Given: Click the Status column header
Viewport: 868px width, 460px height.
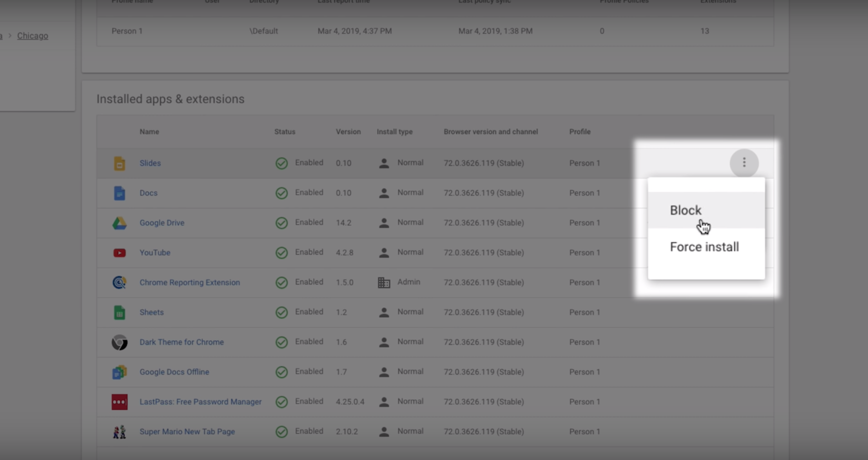Looking at the screenshot, I should pos(284,132).
